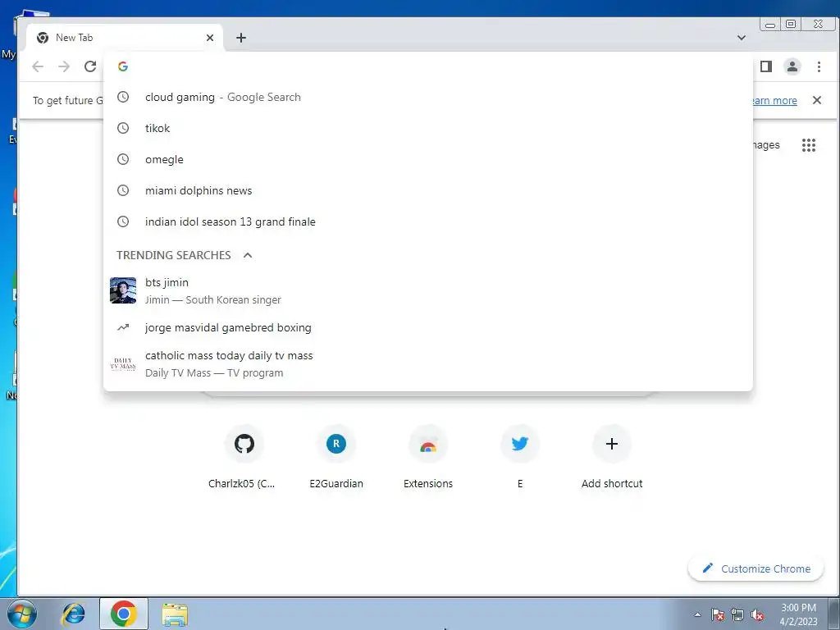Select the cloud gaming suggestion
The width and height of the screenshot is (840, 630).
click(428, 97)
